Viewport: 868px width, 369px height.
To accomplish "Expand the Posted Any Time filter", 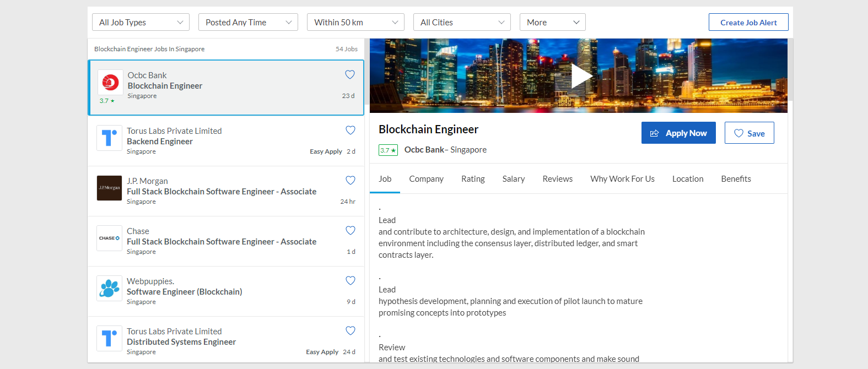I will coord(248,22).
